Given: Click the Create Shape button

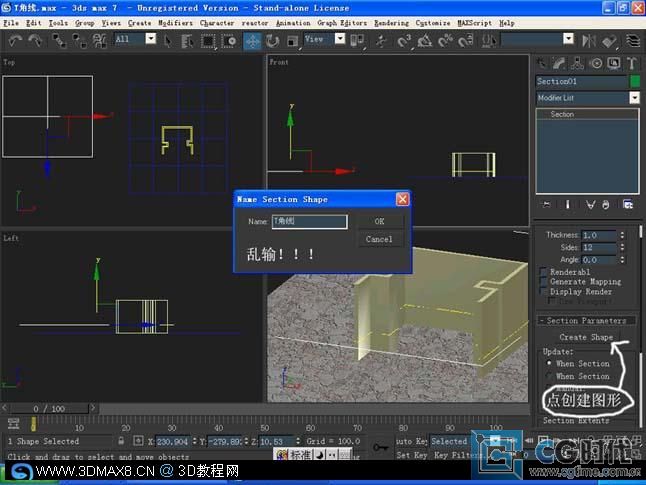Looking at the screenshot, I should 586,337.
